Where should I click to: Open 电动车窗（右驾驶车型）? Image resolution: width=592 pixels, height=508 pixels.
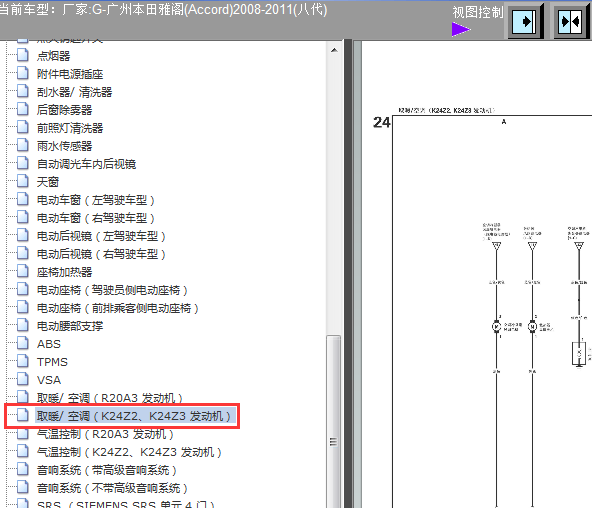click(96, 218)
